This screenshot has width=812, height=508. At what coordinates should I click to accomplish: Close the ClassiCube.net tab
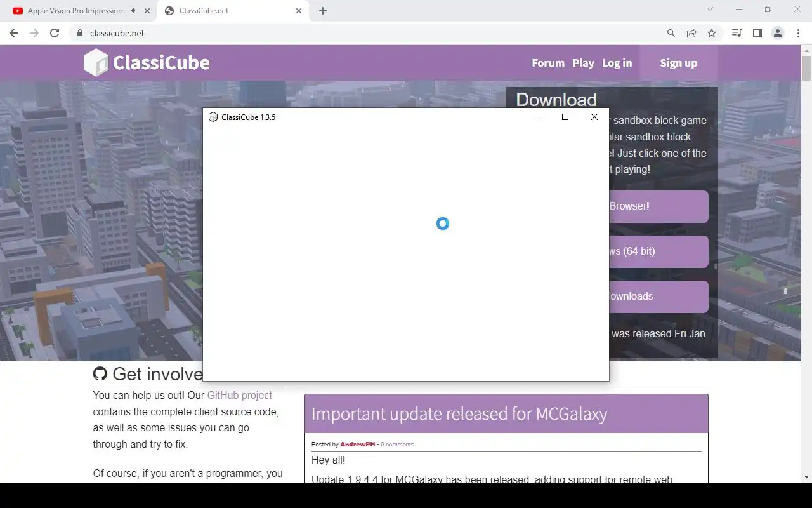[299, 11]
